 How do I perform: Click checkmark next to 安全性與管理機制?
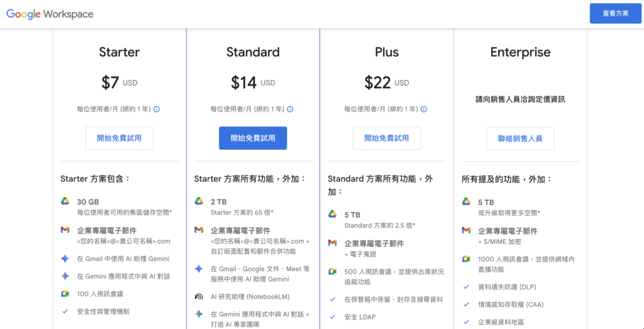pos(65,311)
